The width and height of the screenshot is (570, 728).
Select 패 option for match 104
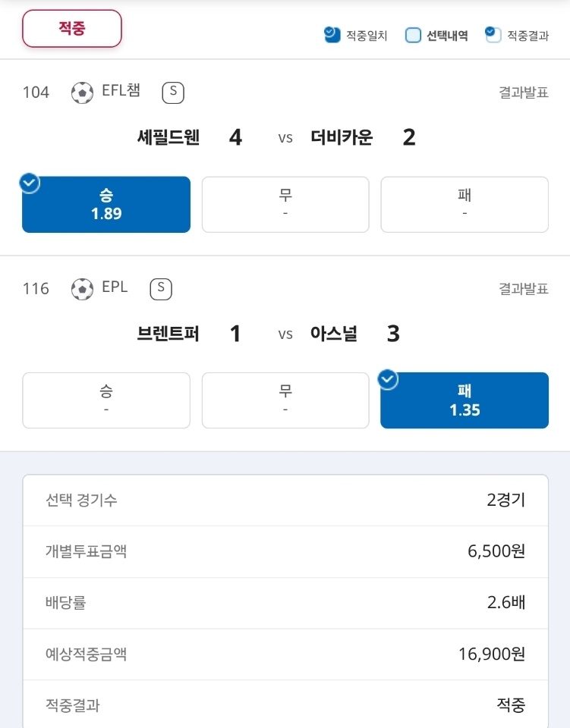[465, 204]
